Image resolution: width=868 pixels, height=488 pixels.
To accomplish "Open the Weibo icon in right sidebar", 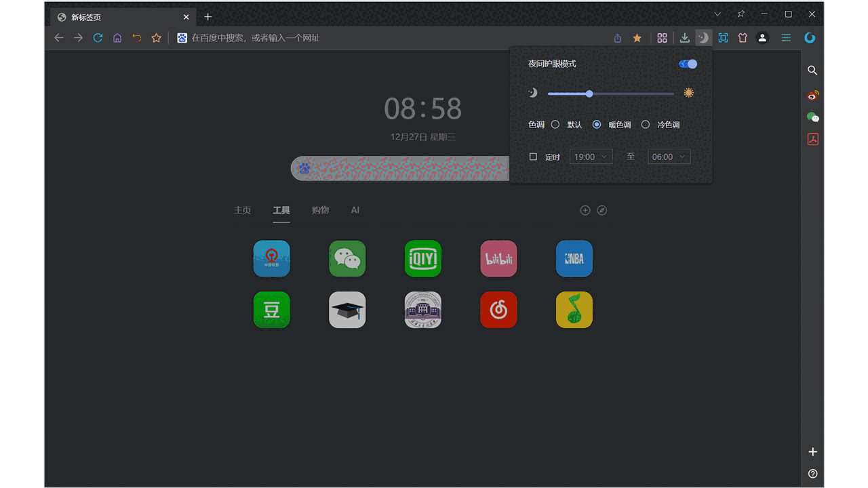I will 812,95.
